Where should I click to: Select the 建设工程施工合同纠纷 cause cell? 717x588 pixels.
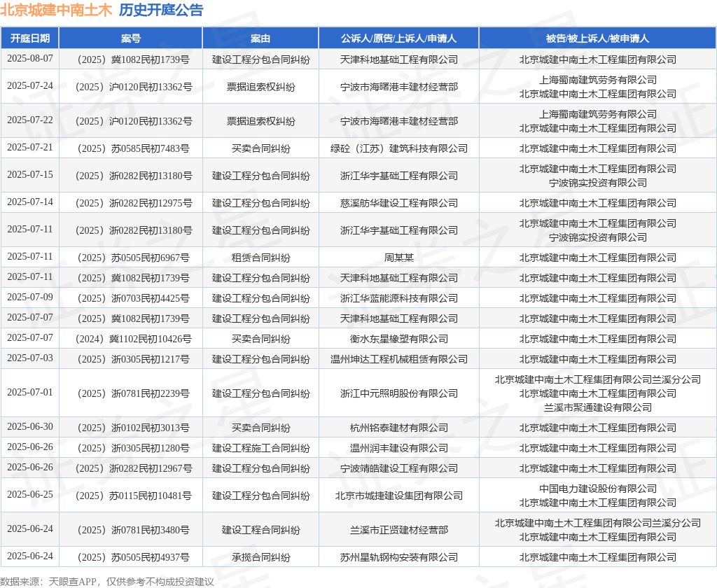pos(260,448)
